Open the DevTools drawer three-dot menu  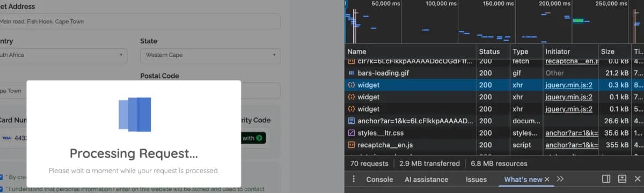[353, 179]
